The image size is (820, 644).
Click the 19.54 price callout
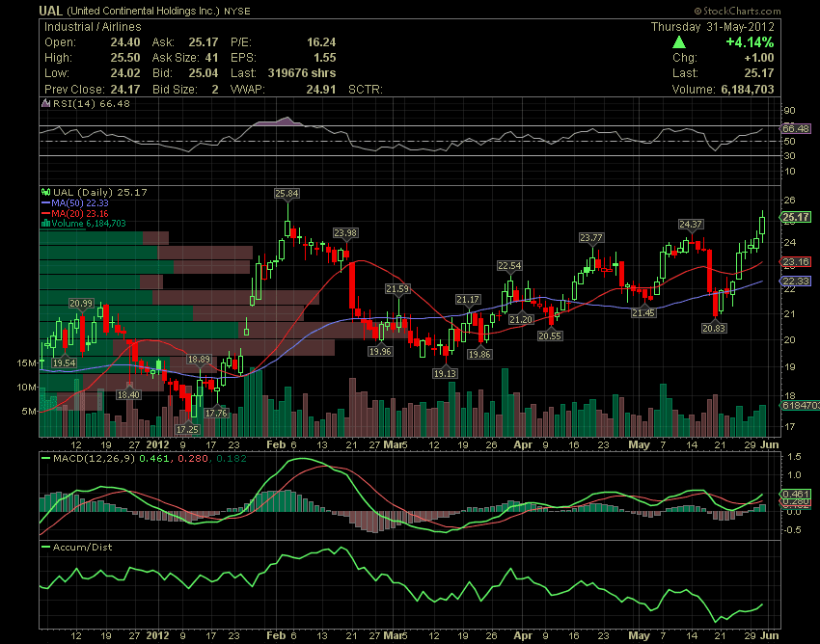point(64,362)
